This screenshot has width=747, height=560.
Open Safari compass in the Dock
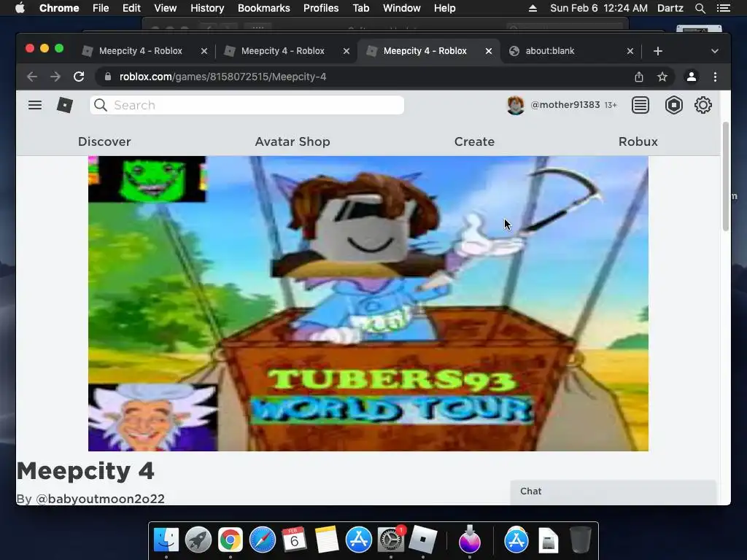pos(263,540)
